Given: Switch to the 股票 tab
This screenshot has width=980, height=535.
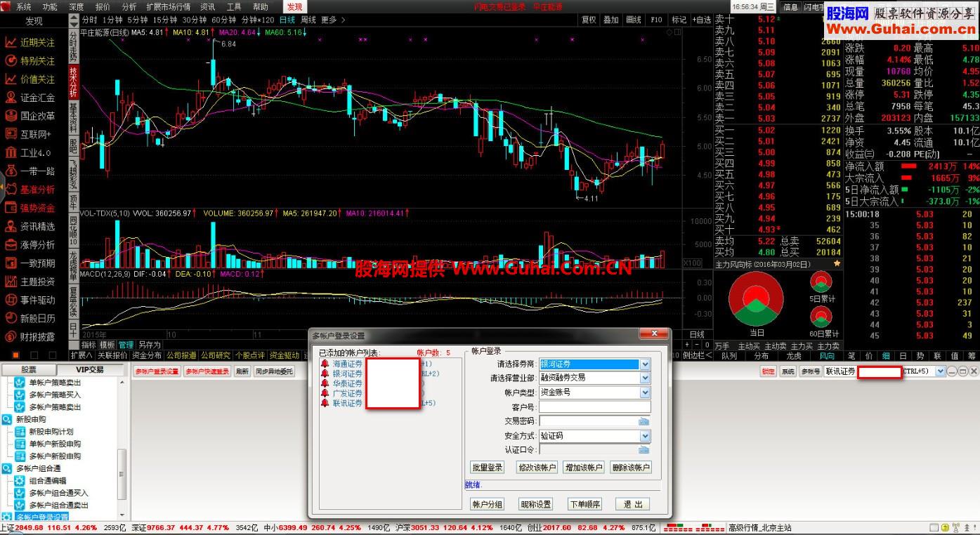Looking at the screenshot, I should pyautogui.click(x=28, y=369).
